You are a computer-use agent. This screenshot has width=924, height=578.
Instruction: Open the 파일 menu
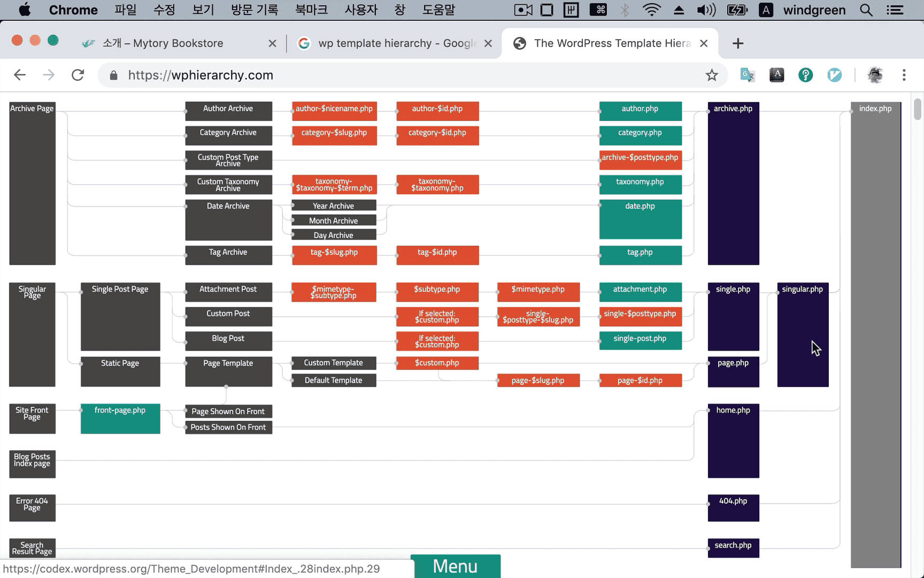coord(126,10)
